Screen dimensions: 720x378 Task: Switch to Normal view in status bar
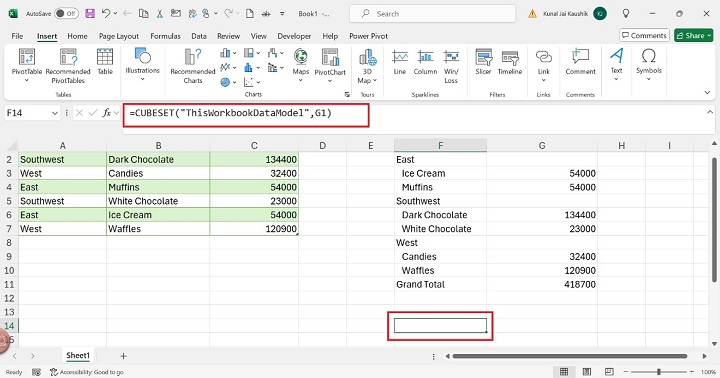click(x=564, y=372)
